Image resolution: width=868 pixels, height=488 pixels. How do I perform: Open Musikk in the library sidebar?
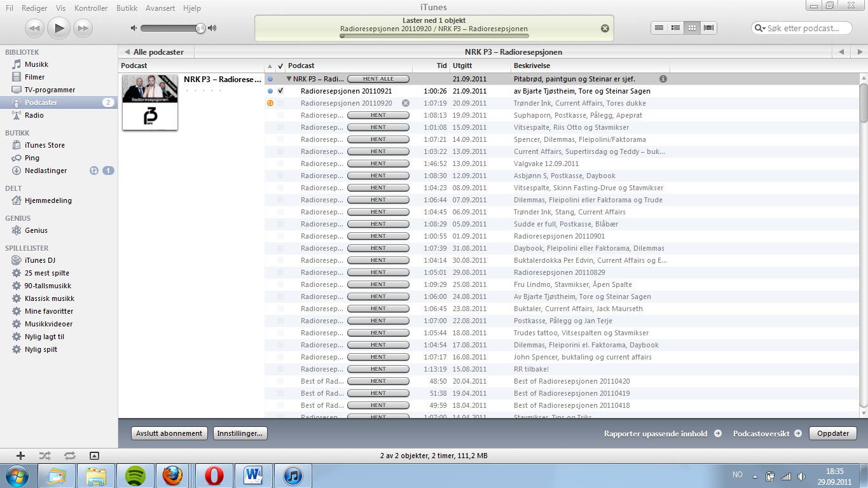pyautogui.click(x=36, y=64)
